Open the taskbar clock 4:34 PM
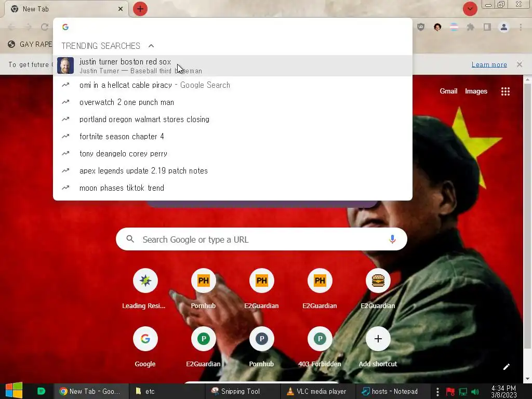 point(503,392)
